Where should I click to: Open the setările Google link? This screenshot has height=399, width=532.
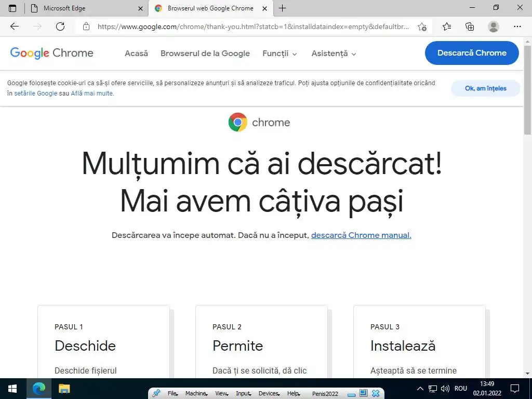pos(36,94)
